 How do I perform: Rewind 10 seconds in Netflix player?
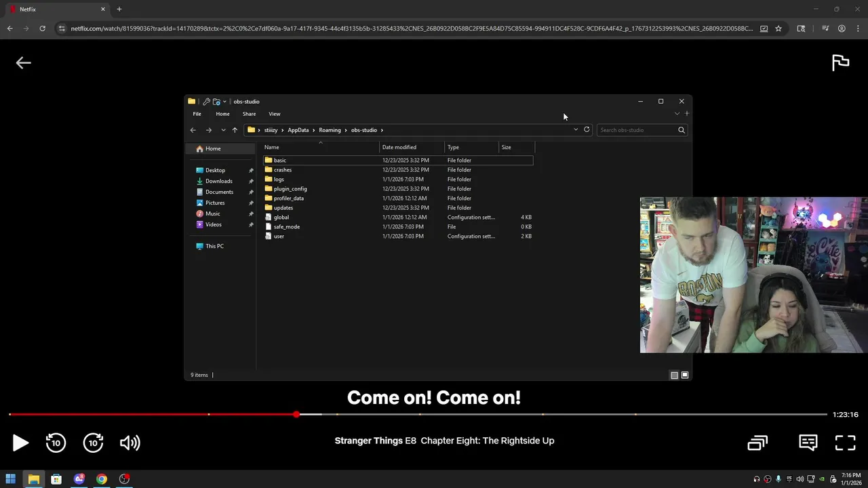click(56, 443)
